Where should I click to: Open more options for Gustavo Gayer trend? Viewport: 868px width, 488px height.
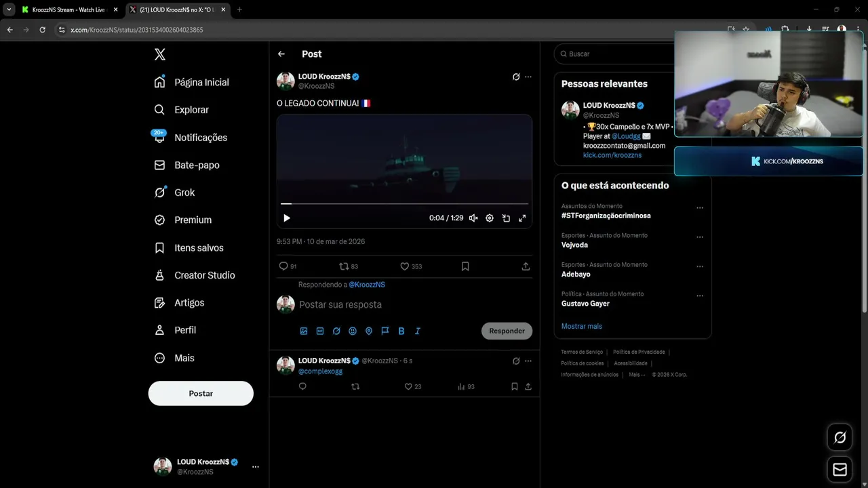(700, 296)
